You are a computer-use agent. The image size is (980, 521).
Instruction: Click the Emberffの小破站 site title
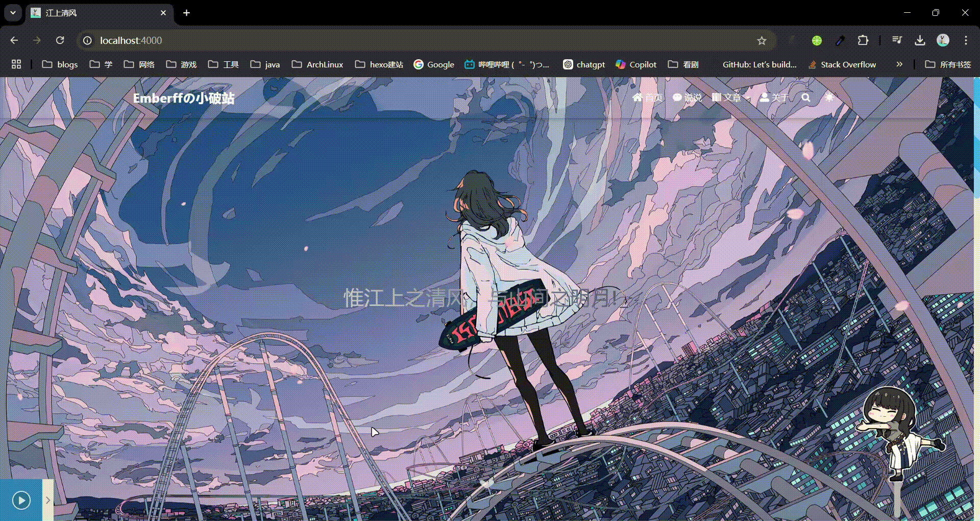(x=184, y=98)
